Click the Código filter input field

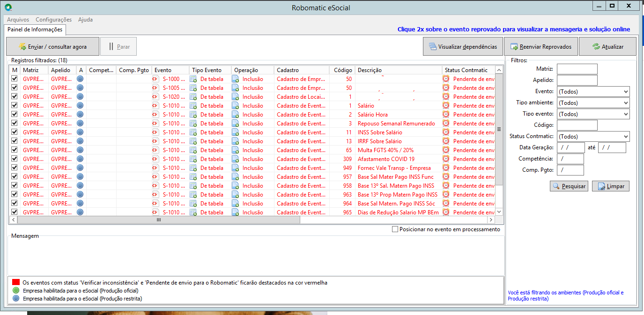click(577, 125)
